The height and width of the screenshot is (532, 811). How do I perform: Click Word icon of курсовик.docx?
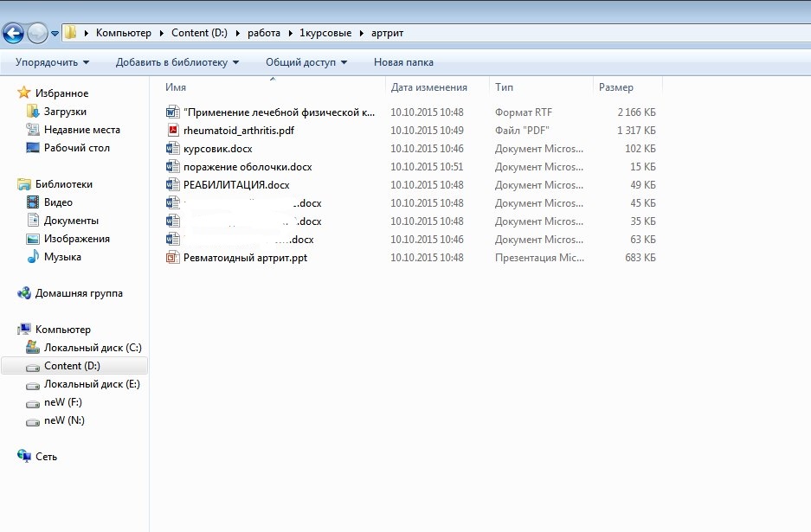tap(173, 148)
